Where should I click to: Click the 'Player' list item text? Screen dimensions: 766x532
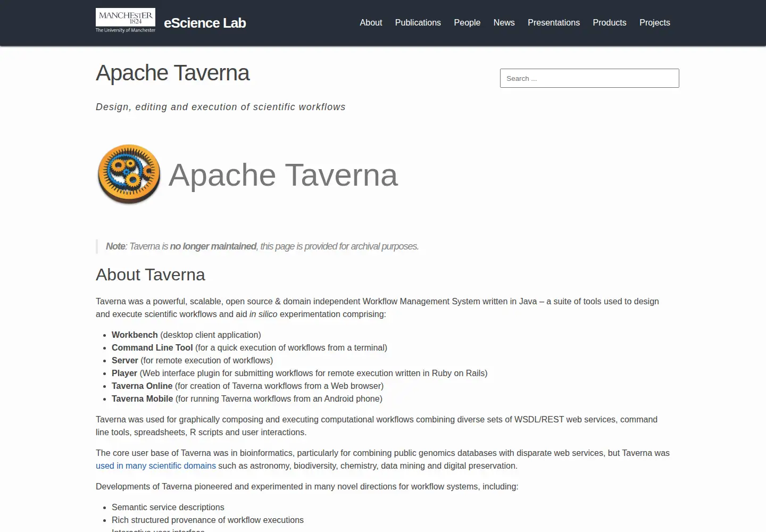pos(299,373)
